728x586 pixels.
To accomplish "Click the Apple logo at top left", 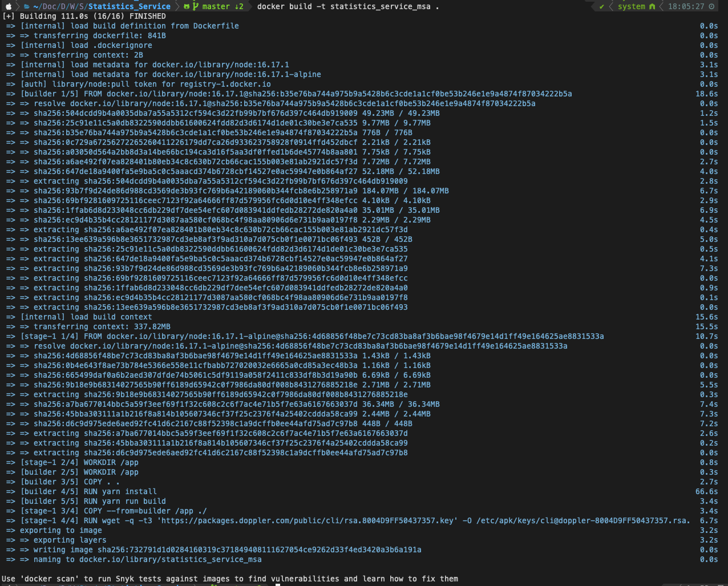I will point(7,7).
